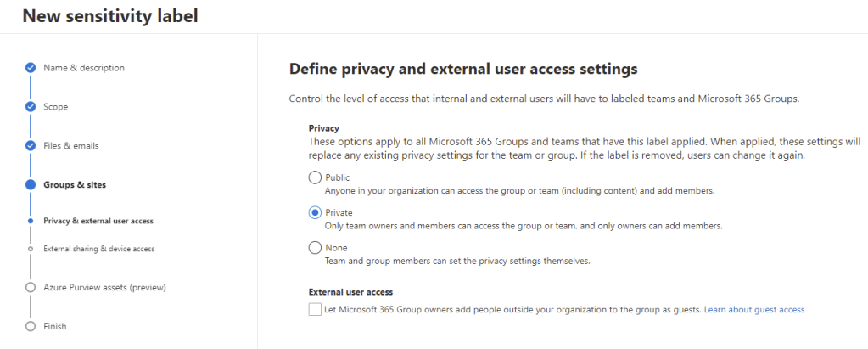The width and height of the screenshot is (868, 349).
Task: Open External sharing & device access substep
Action: point(98,249)
